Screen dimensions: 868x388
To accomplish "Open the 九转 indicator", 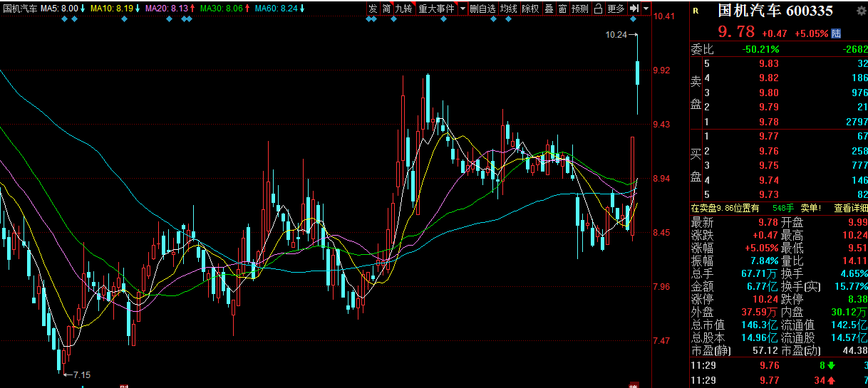I will pos(403,9).
